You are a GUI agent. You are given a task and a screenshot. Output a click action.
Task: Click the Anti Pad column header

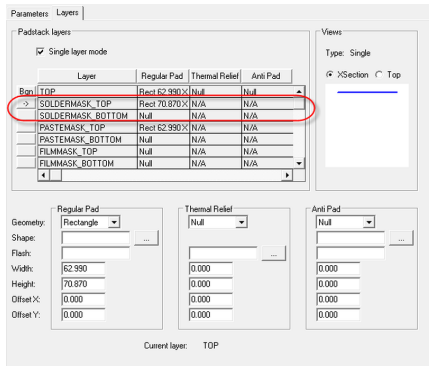tap(266, 76)
